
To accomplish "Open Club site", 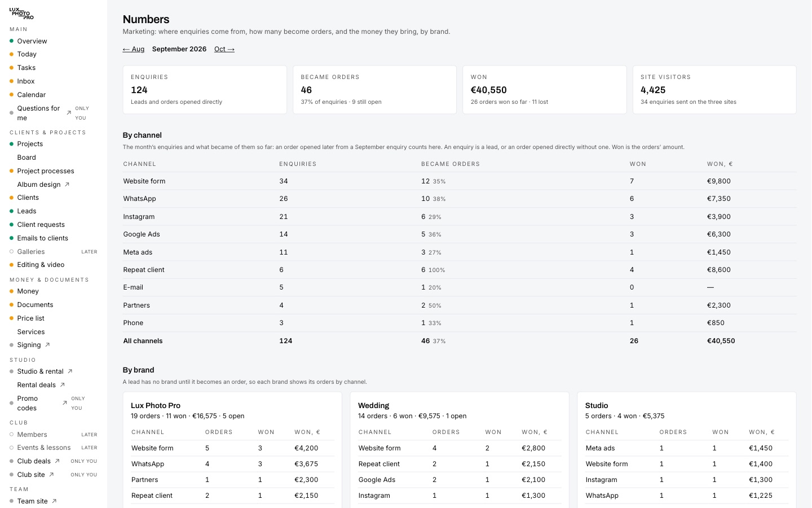I will coord(31,475).
